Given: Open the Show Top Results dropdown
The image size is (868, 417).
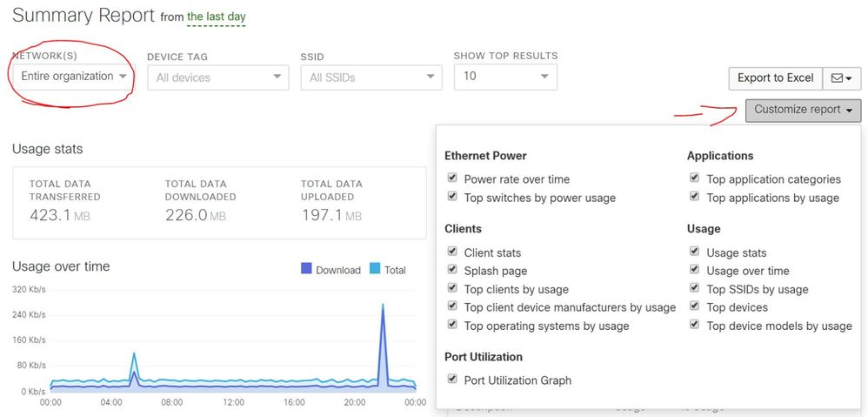Looking at the screenshot, I should [505, 77].
